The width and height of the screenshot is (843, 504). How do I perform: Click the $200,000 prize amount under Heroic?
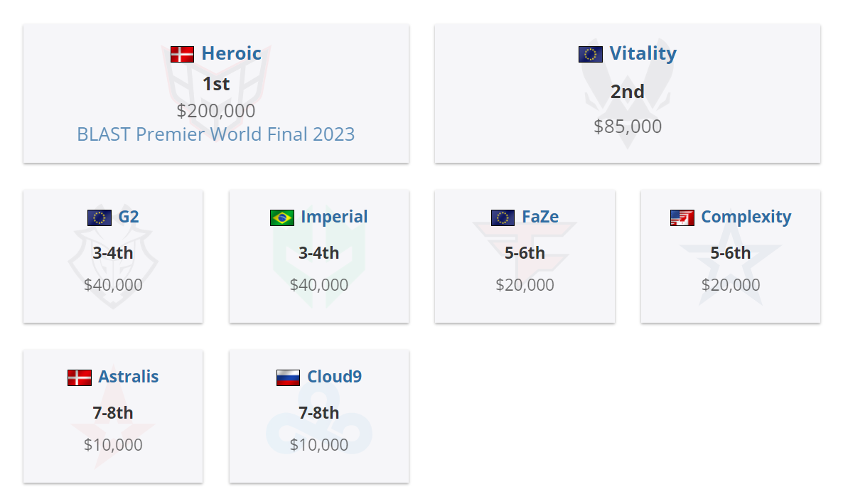tap(215, 111)
